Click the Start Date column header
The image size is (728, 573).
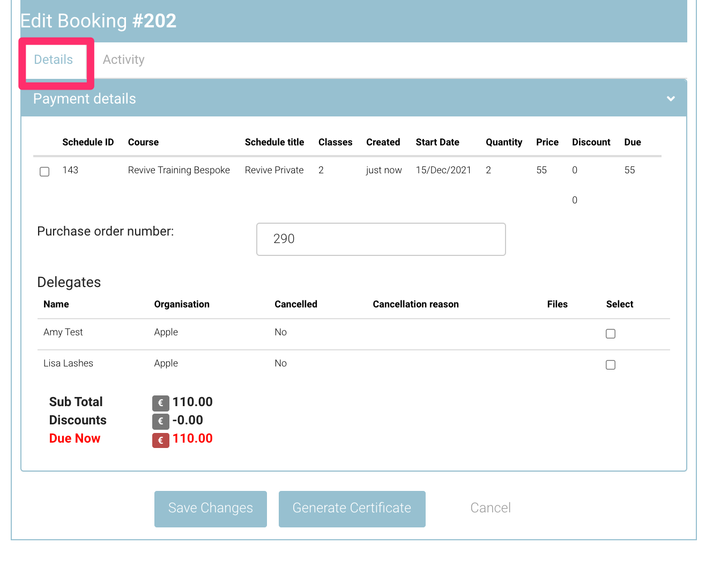437,142
